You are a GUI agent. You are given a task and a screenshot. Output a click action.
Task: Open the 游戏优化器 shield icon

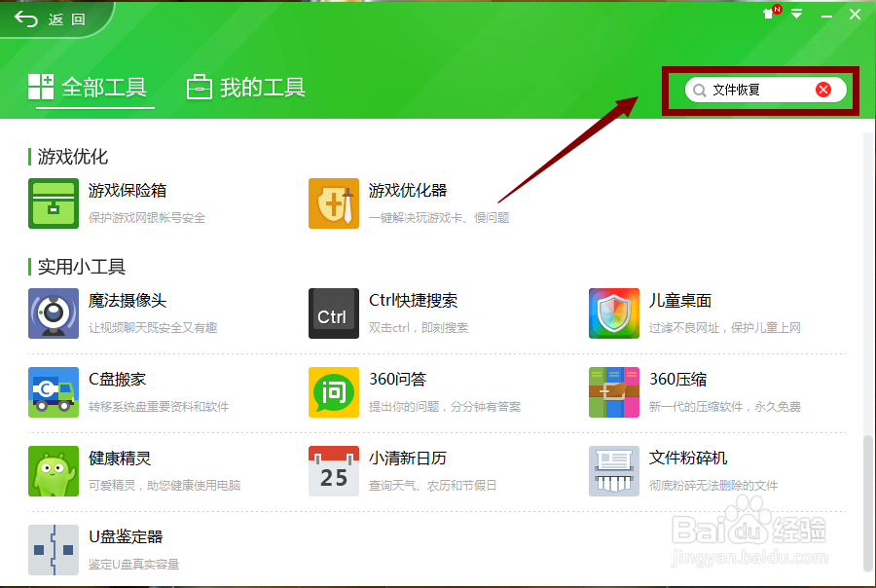click(334, 203)
